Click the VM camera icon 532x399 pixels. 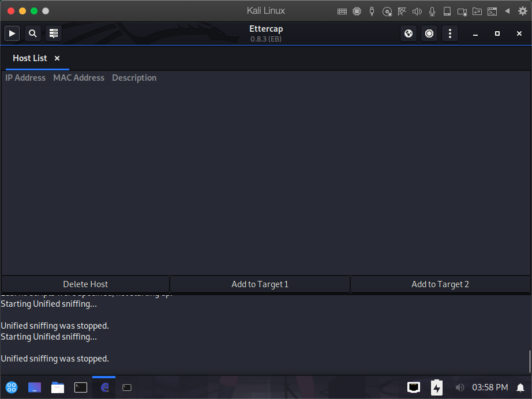(x=462, y=12)
